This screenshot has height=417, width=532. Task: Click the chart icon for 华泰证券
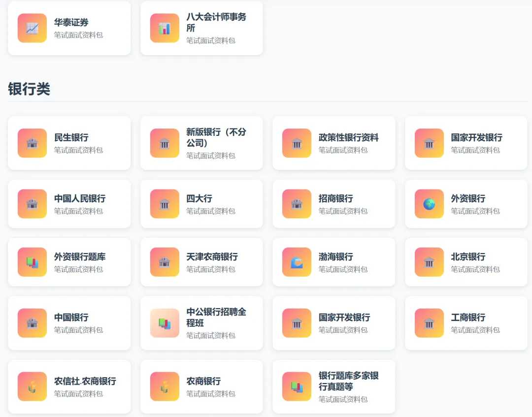coord(32,28)
